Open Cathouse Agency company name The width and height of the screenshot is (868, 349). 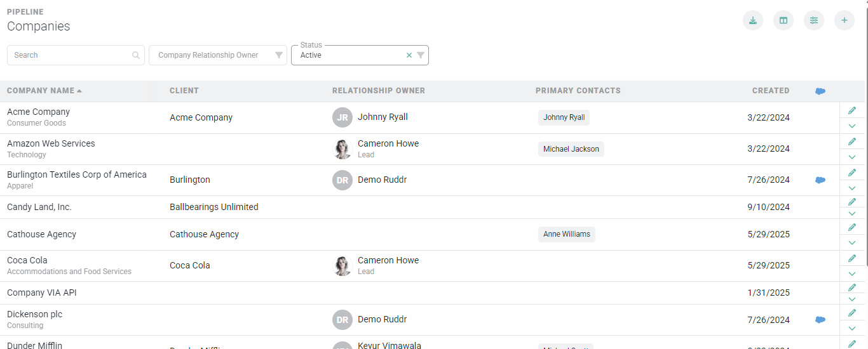coord(41,234)
